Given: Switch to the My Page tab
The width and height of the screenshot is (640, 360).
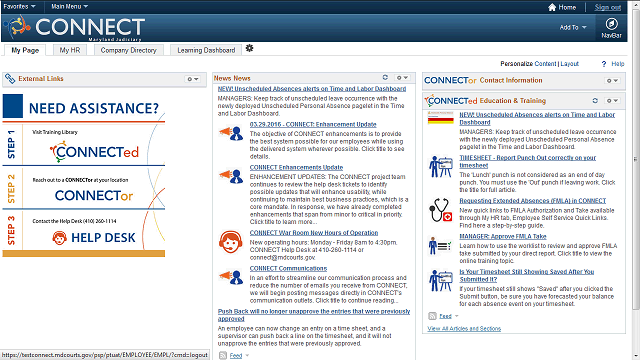Looking at the screenshot, I should pos(25,50).
